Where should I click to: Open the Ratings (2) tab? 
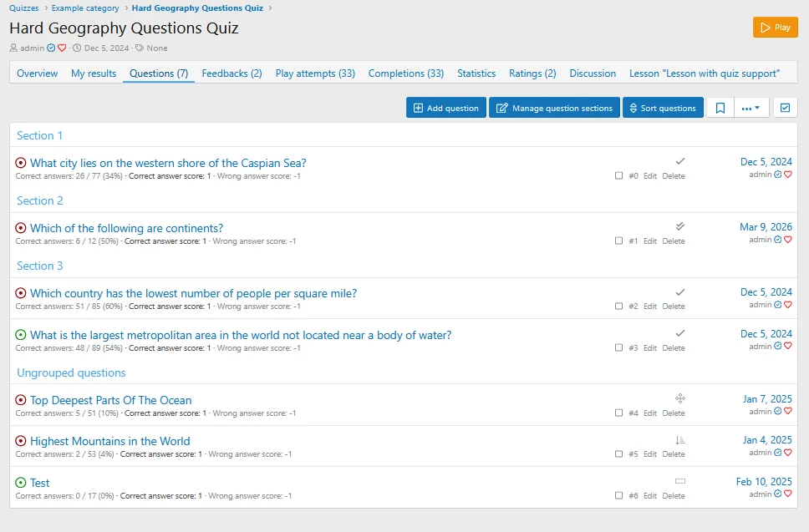pos(532,73)
